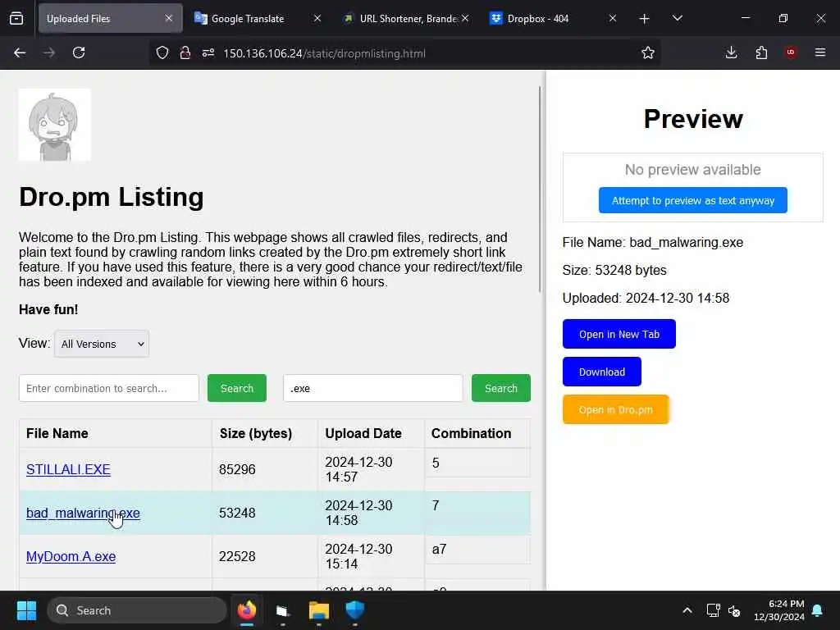Open the extensions puzzle icon
This screenshot has height=630, width=840.
pyautogui.click(x=761, y=52)
